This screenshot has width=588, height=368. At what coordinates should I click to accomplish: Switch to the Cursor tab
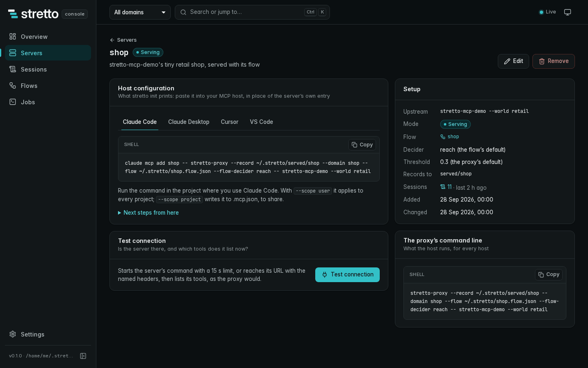[x=229, y=122]
